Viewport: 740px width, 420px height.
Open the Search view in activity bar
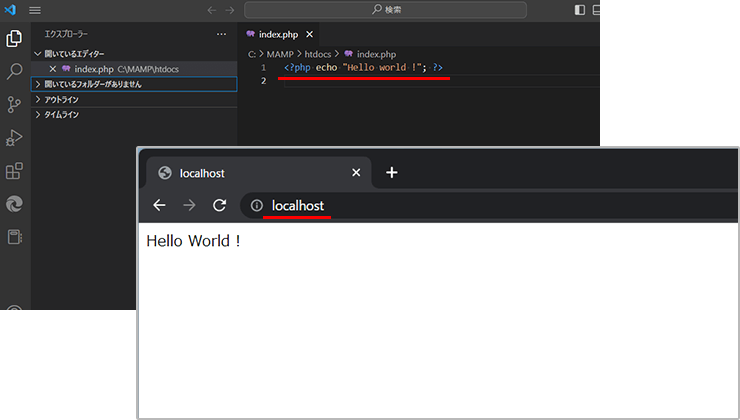[14, 71]
